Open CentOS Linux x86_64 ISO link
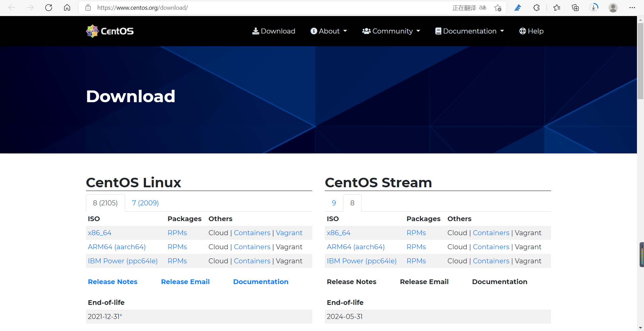This screenshot has height=331, width=644. [x=100, y=233]
